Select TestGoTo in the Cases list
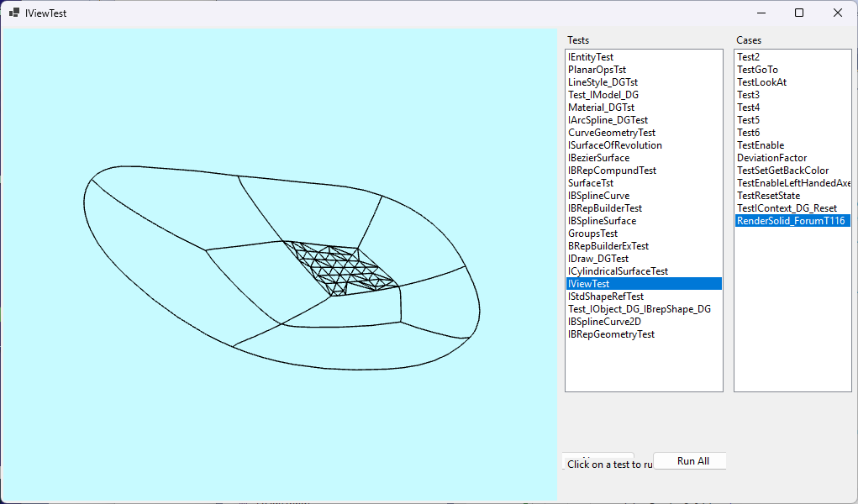 click(x=757, y=70)
